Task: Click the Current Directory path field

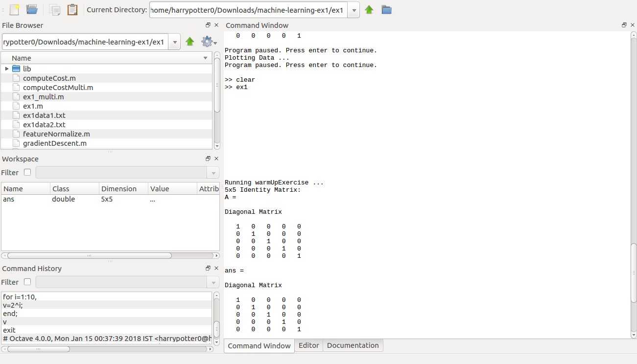Action: tap(249, 10)
